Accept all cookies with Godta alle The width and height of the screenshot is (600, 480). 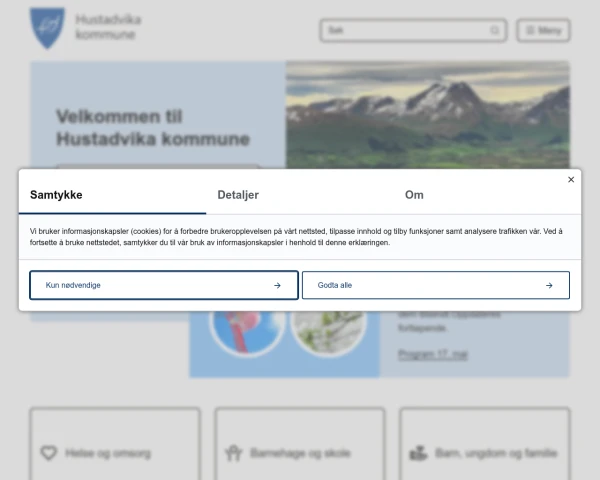tap(436, 285)
